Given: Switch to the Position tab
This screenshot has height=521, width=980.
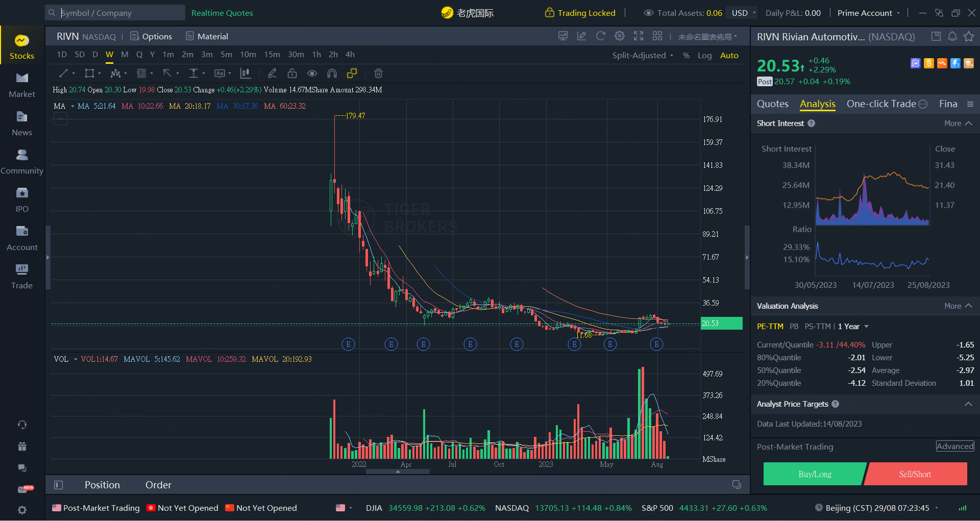Looking at the screenshot, I should [102, 485].
